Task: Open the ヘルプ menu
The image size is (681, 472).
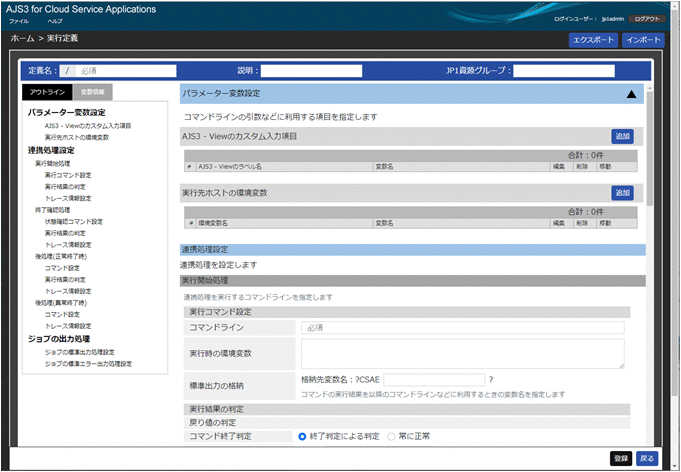Action: coord(55,20)
